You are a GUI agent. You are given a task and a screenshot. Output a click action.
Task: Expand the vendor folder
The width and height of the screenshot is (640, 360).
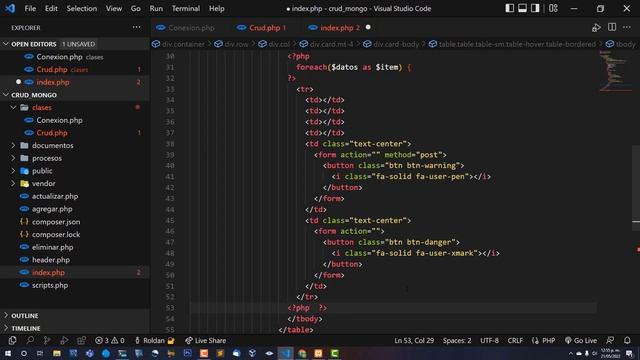point(13,183)
